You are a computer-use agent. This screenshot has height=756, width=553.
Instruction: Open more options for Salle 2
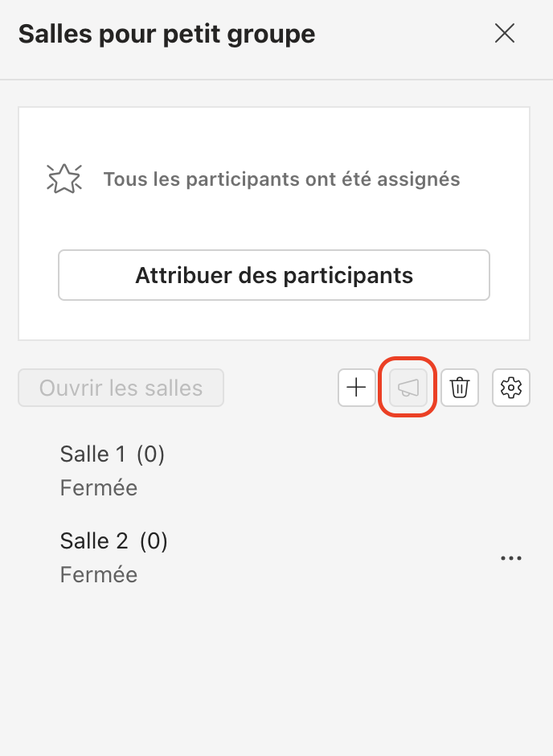pyautogui.click(x=510, y=559)
